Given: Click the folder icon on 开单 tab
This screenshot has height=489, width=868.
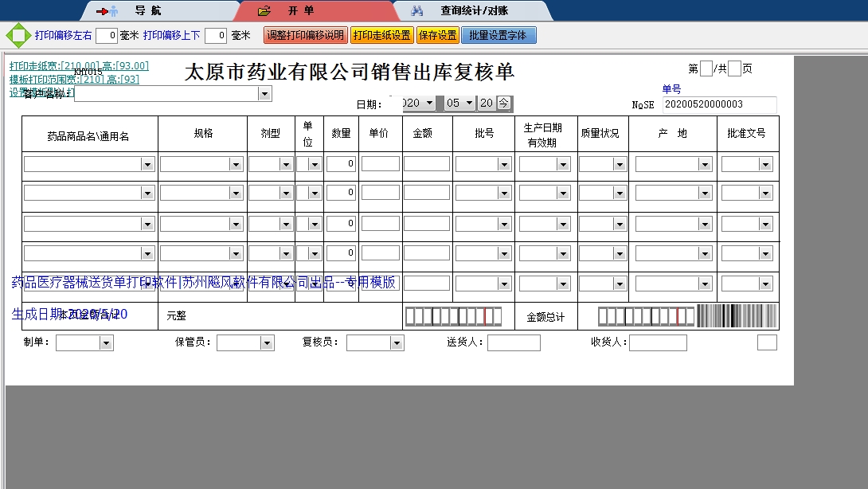Looking at the screenshot, I should [264, 11].
